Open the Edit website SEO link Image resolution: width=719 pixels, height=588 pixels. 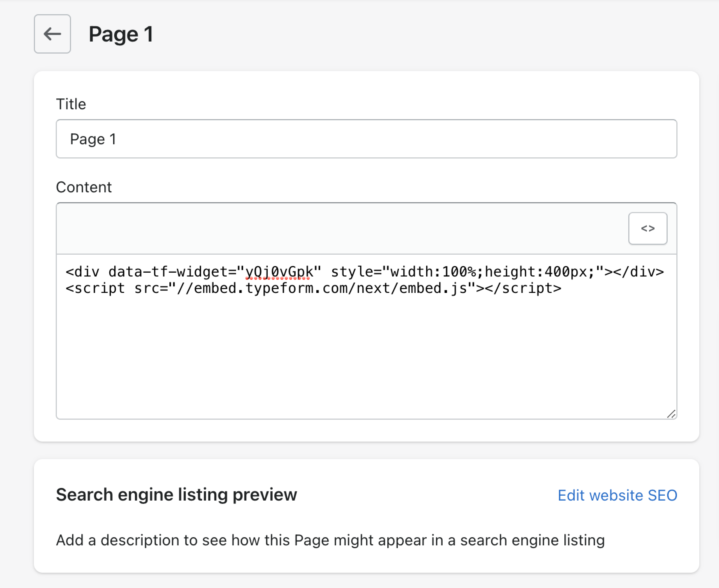point(617,495)
